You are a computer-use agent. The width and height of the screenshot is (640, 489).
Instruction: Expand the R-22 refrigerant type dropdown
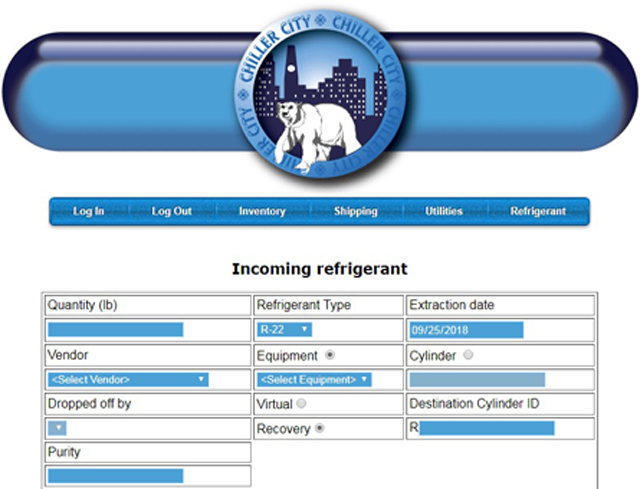(x=284, y=329)
